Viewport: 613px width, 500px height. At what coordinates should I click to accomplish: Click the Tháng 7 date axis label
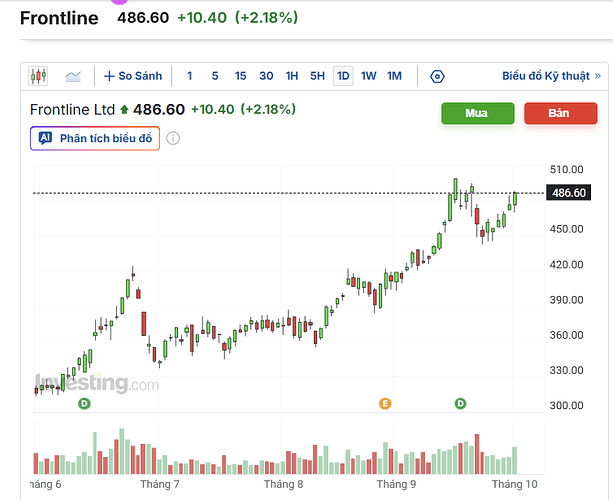(x=160, y=485)
